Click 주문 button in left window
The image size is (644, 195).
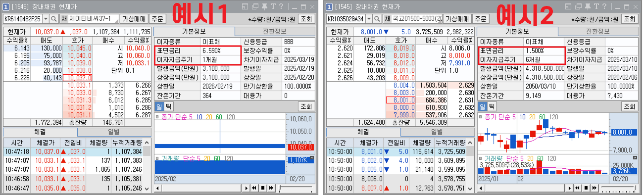[x=157, y=19]
